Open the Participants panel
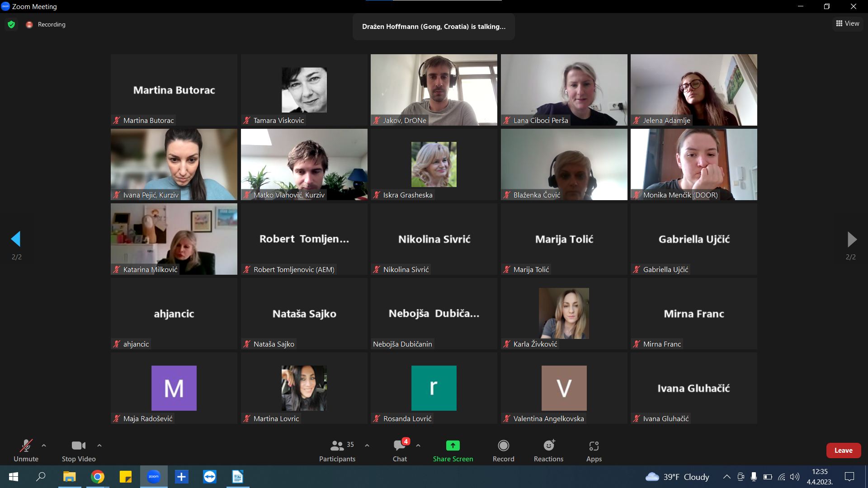This screenshot has width=868, height=488. 337,451
